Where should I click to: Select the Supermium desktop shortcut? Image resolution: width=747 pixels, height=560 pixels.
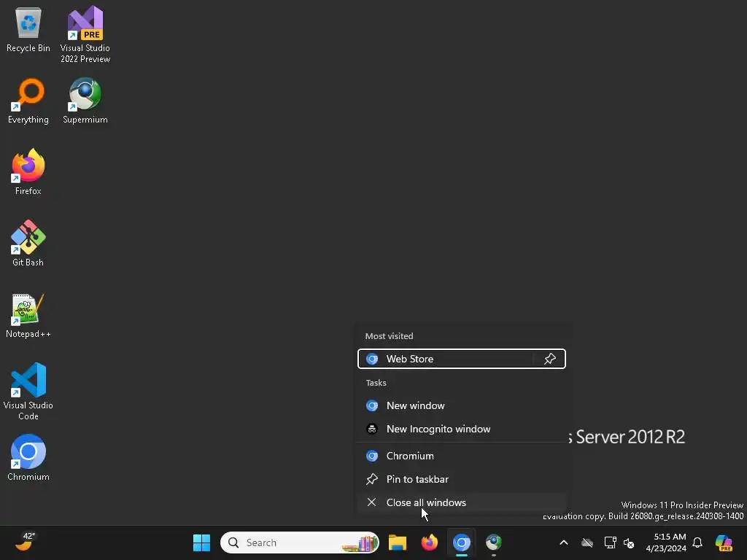[85, 101]
